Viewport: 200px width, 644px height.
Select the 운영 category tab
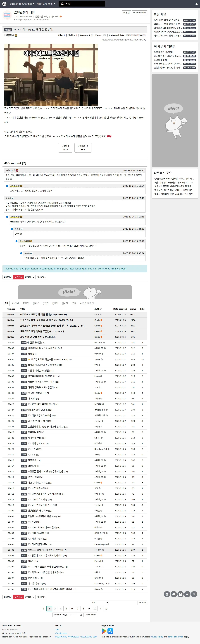tap(74, 303)
